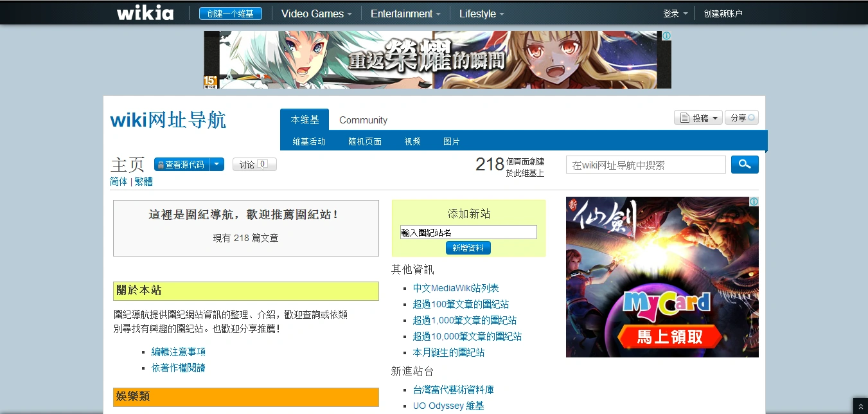
Task: Click the Wikia logo
Action: pyautogui.click(x=145, y=13)
